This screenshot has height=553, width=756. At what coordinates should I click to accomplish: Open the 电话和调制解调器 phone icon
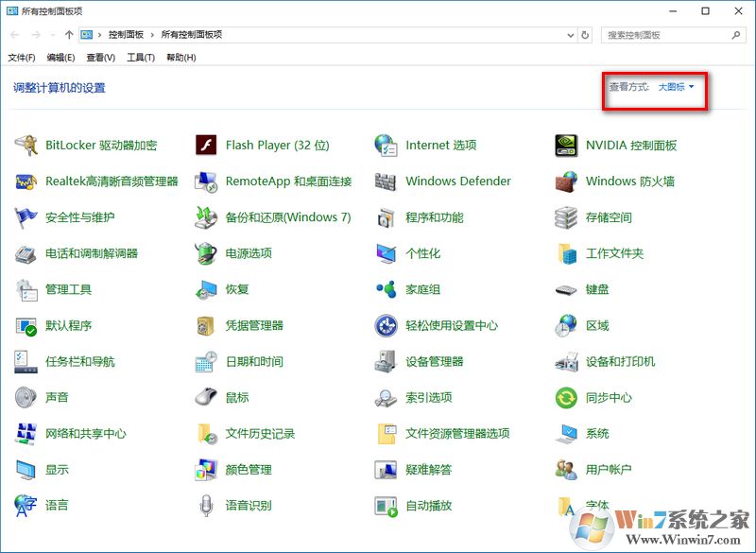click(x=26, y=253)
